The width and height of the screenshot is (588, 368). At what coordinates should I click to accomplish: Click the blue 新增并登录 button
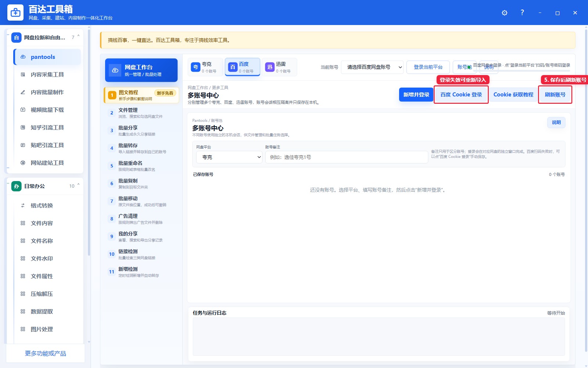click(416, 95)
